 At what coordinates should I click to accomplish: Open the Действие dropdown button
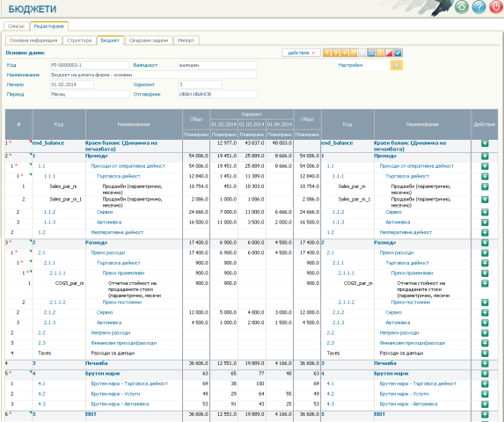[301, 53]
